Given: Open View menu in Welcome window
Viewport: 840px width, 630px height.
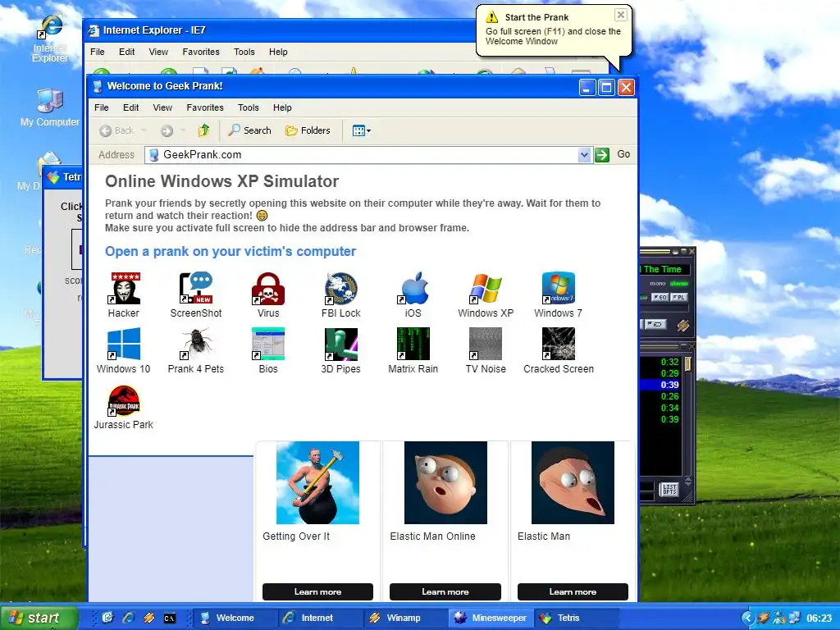Looking at the screenshot, I should coord(162,107).
